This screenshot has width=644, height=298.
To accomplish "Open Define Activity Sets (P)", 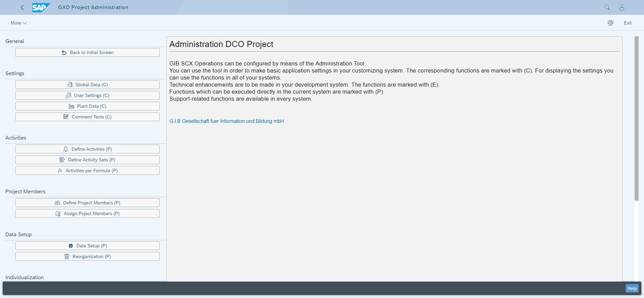I will pos(88,160).
